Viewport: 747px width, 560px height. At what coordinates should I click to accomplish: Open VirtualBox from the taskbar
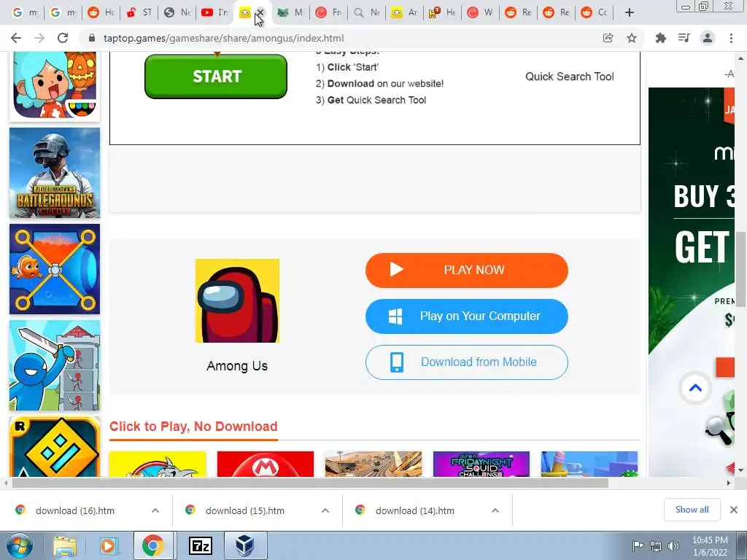click(245, 545)
